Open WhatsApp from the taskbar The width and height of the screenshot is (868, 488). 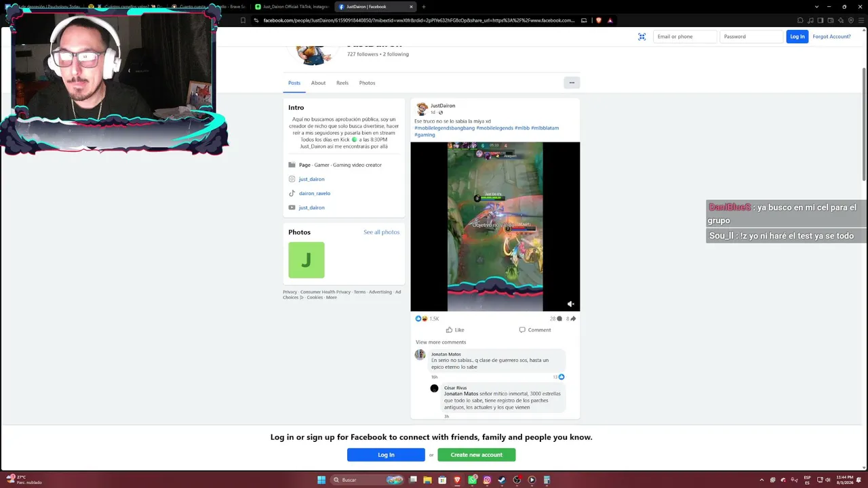pyautogui.click(x=472, y=480)
